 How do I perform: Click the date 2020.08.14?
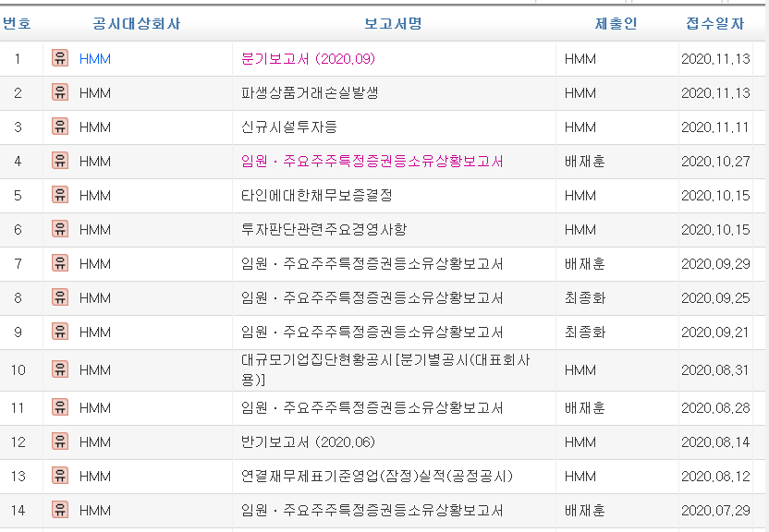click(715, 442)
